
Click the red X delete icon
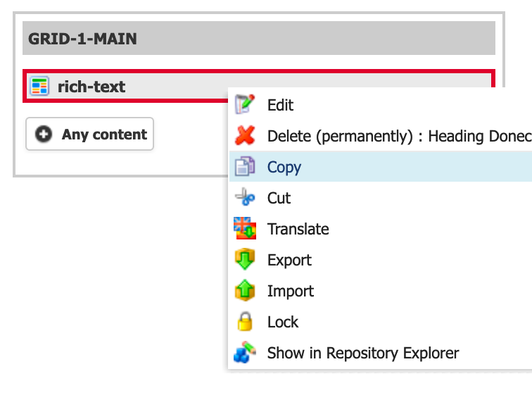(245, 135)
